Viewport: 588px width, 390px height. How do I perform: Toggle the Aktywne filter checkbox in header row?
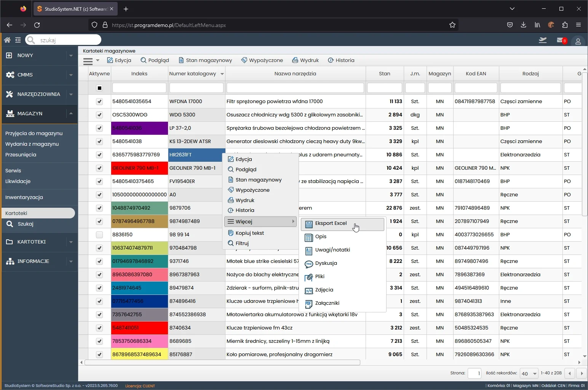pyautogui.click(x=99, y=88)
